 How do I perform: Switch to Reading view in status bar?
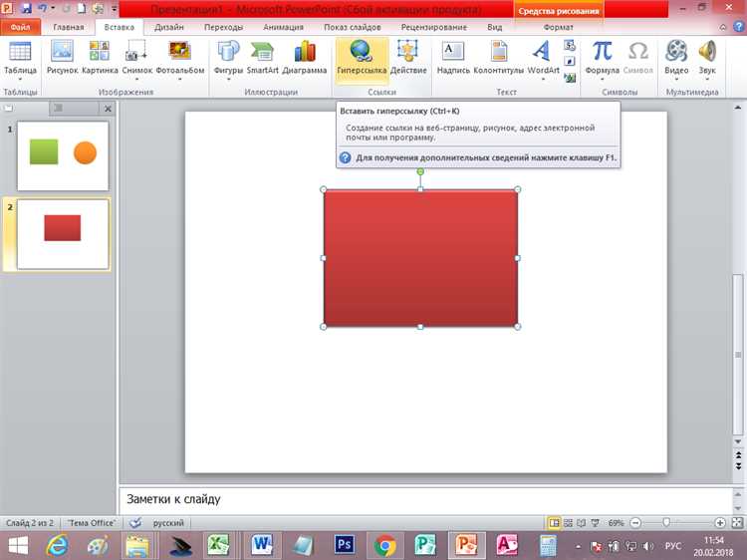coord(582,523)
